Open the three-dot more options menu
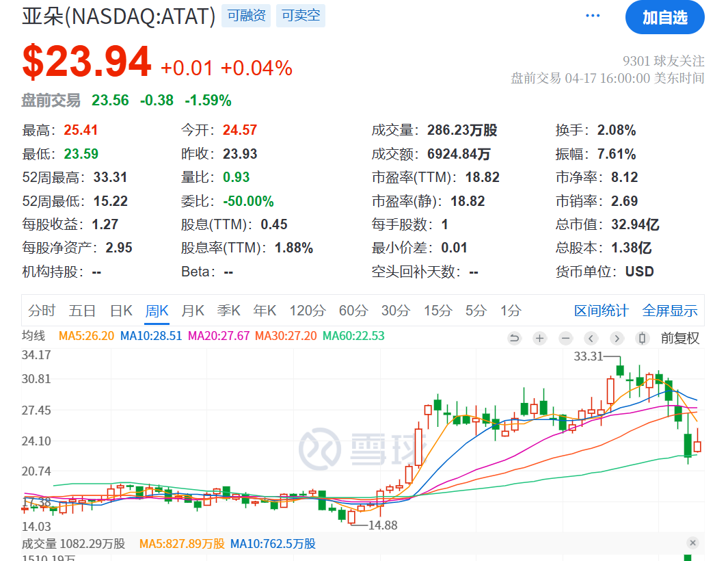Viewport: 728px width, 561px height. coord(592,16)
